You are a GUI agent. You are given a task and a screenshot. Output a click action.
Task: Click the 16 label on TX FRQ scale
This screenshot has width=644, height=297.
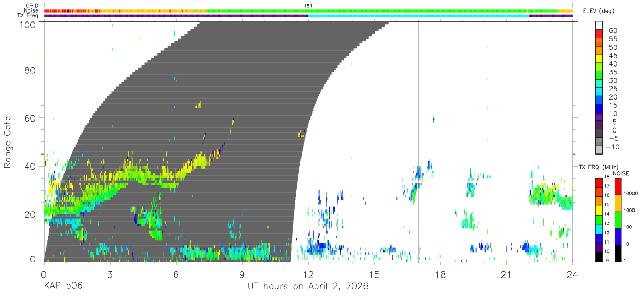coord(606,195)
